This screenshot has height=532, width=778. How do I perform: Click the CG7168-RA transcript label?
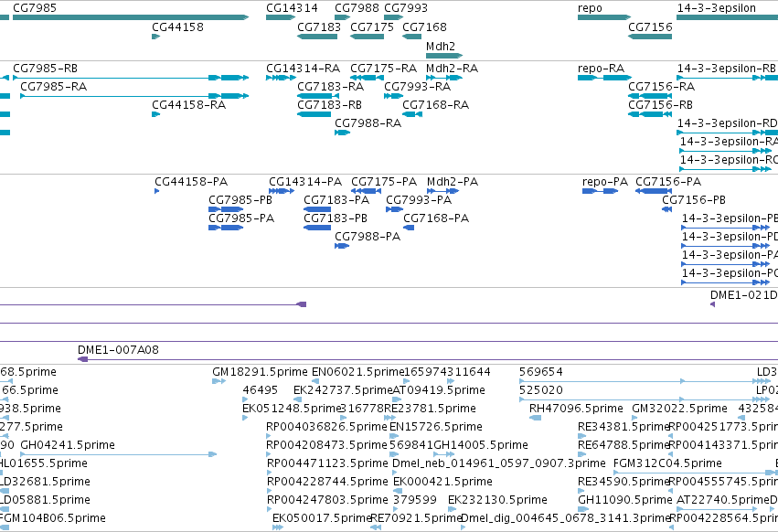tap(436, 105)
